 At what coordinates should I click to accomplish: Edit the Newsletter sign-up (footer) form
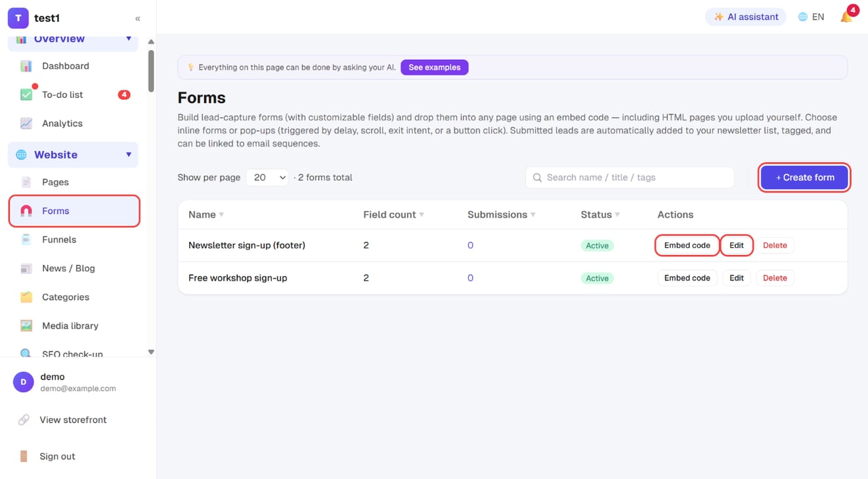737,246
